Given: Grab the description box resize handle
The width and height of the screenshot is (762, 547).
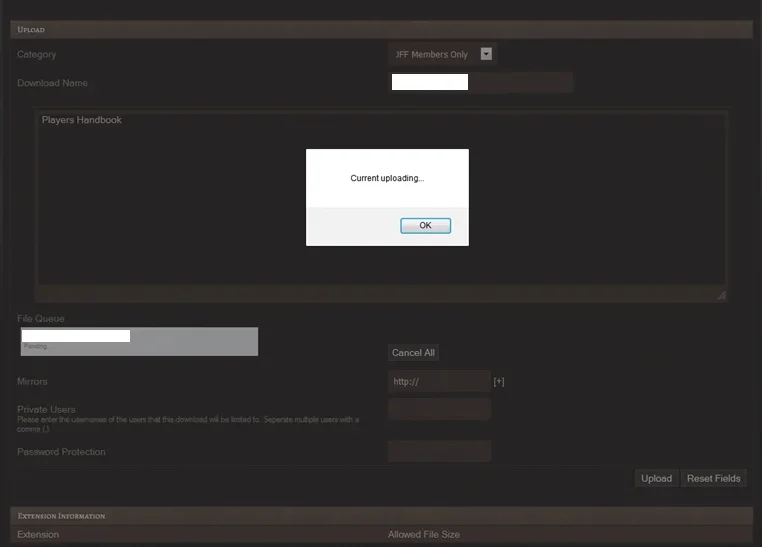Looking at the screenshot, I should pos(721,295).
